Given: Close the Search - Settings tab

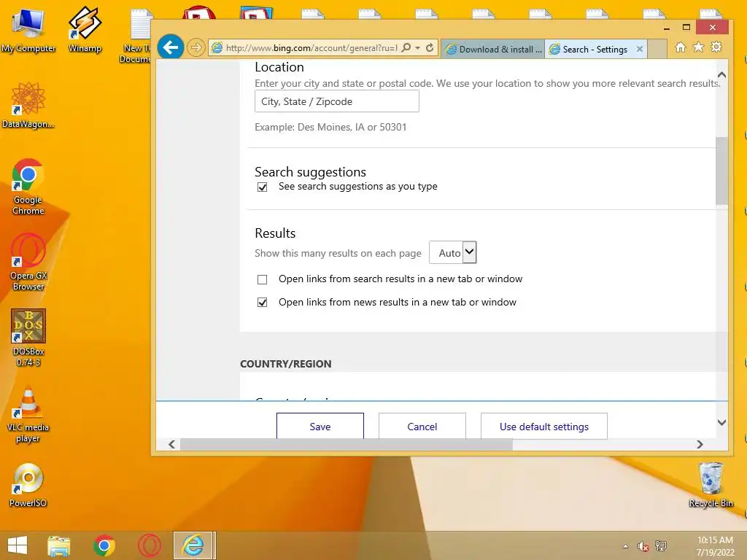Looking at the screenshot, I should pos(640,49).
